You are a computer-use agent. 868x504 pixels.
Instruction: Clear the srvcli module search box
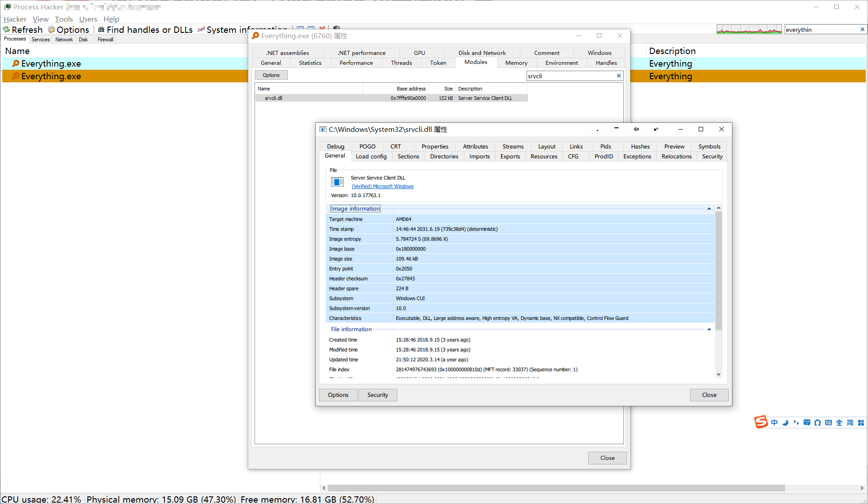click(619, 76)
